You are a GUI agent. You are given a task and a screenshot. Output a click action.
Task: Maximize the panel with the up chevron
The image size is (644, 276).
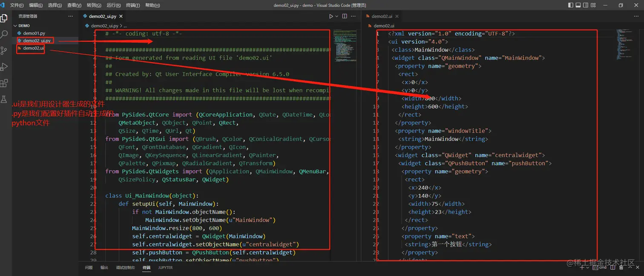[x=630, y=267]
